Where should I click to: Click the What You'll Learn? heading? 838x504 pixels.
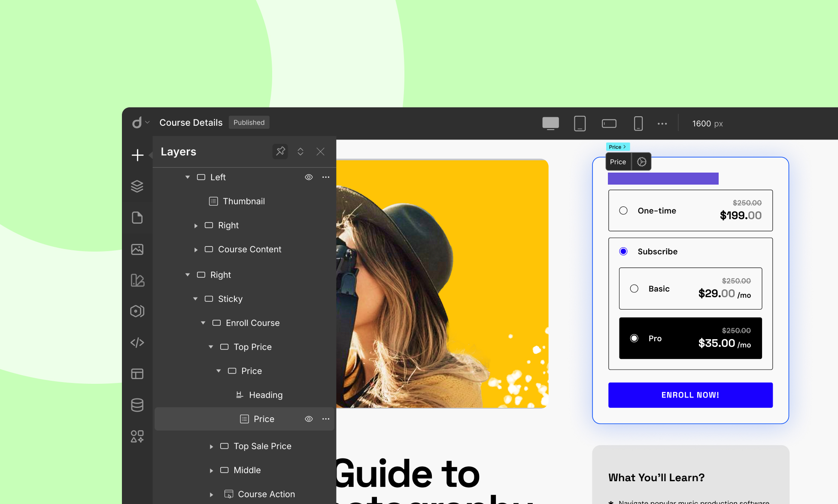click(x=656, y=478)
